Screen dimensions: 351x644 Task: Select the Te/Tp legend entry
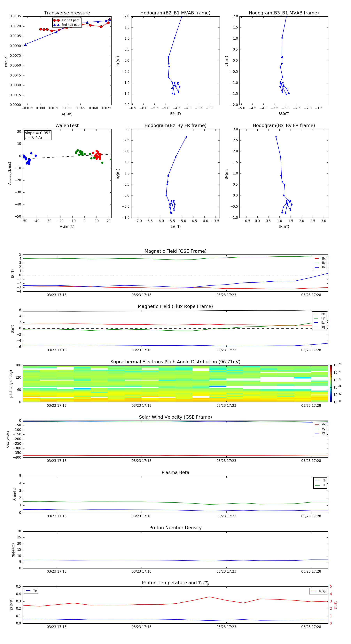click(318, 591)
